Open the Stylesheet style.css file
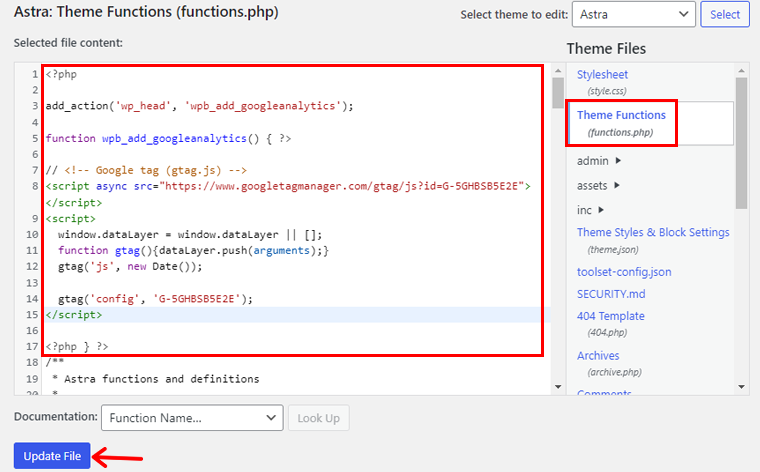This screenshot has height=472, width=760. (x=602, y=75)
